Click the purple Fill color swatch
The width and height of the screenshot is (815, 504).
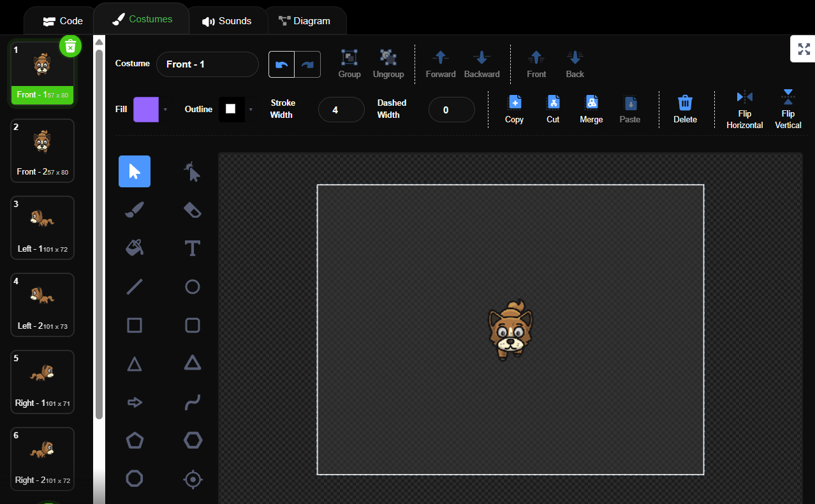pos(145,110)
